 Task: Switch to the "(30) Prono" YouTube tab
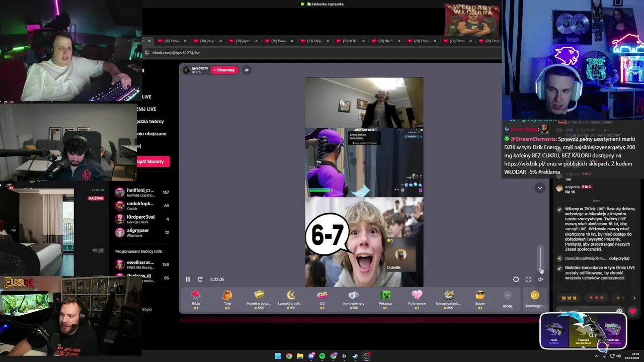coord(279,41)
